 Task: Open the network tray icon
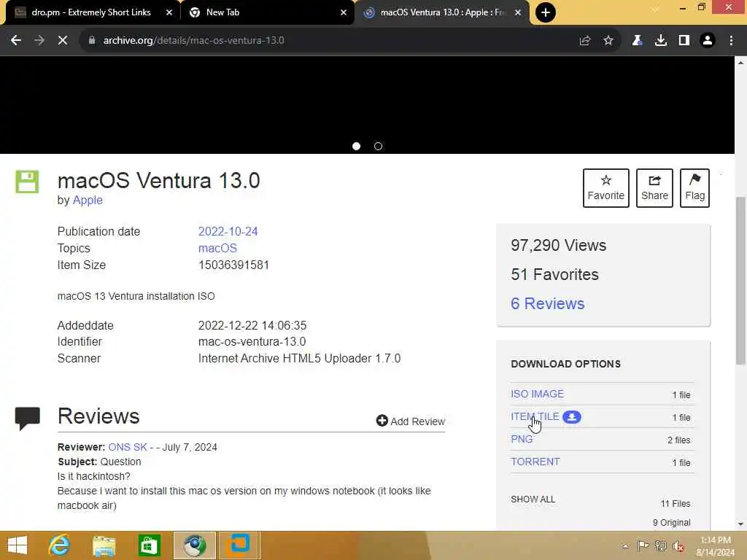tap(661, 545)
